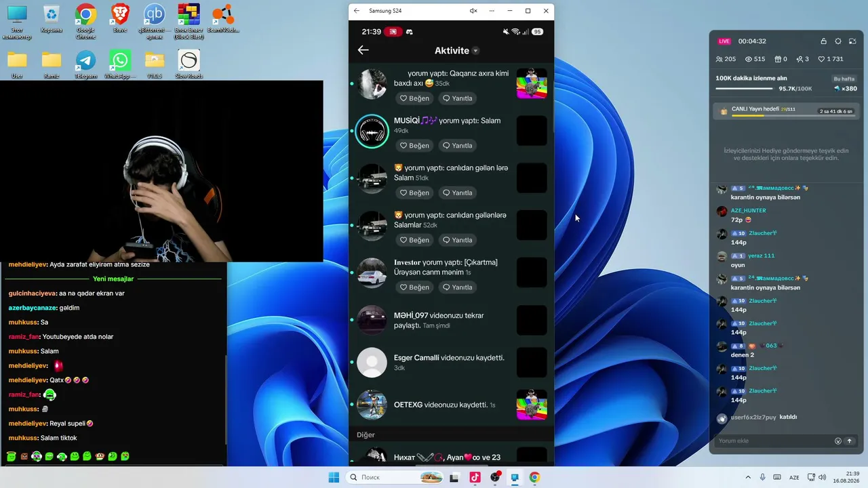Screen dimensions: 868x488
Task: Click AZE_HUNTER username in live chat
Action: [749, 211]
